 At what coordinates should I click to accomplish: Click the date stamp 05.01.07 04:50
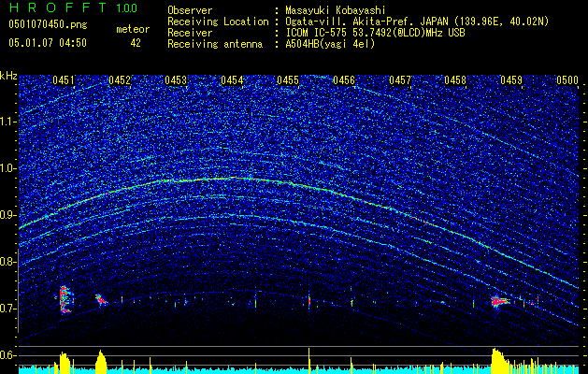pyautogui.click(x=48, y=43)
